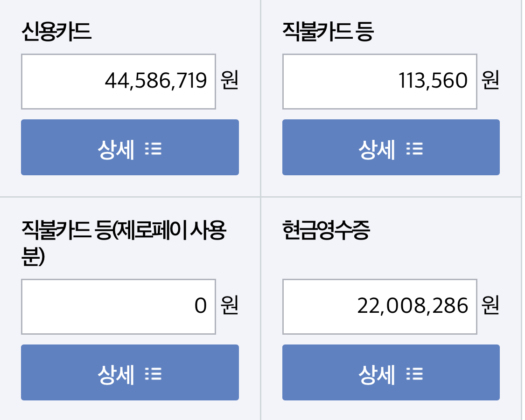Show 상세 for 직불카드 등(제로페이 사용분)
The height and width of the screenshot is (420, 525).
[x=130, y=372]
